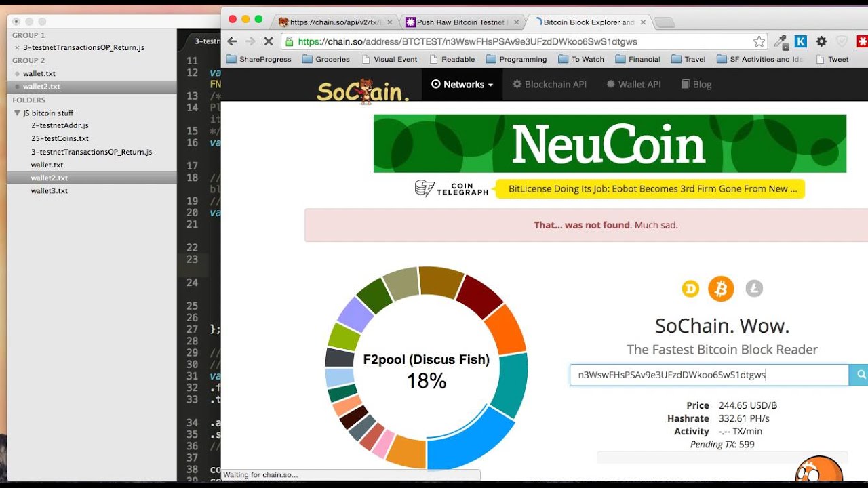Viewport: 868px width, 488px height.
Task: Open the Readable bookmark
Action: (452, 59)
